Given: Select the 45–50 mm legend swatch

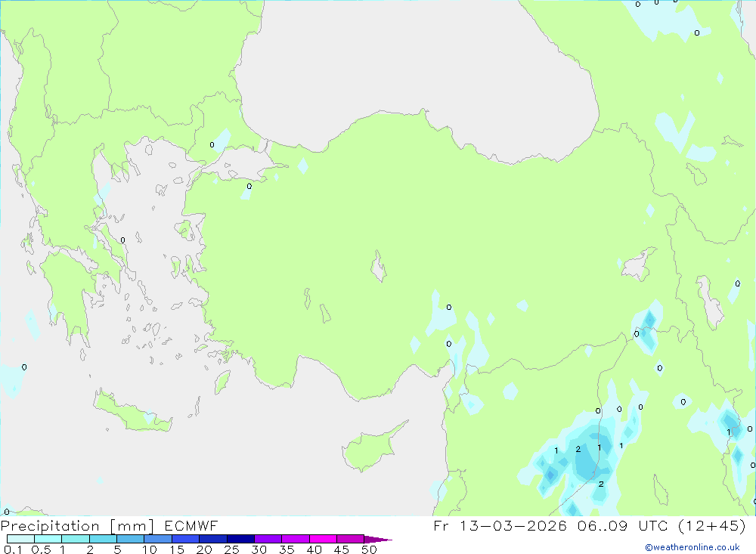Looking at the screenshot, I should click(351, 539).
